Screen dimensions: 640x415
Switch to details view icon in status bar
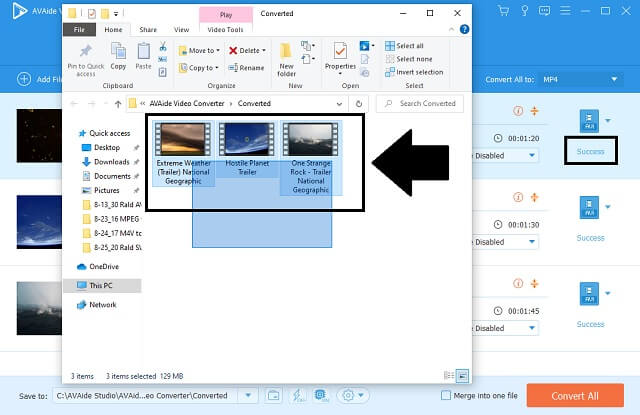[x=449, y=375]
